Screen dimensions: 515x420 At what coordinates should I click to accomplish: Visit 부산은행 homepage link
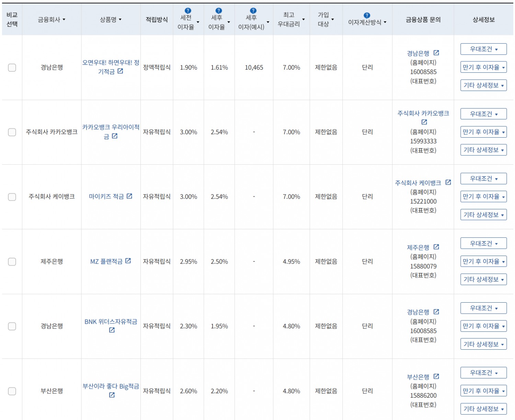point(418,377)
